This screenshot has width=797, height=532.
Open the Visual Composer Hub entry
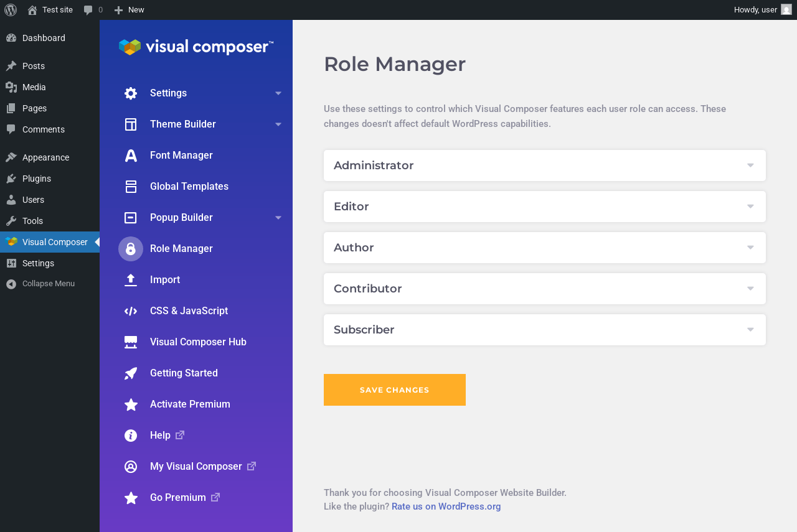click(196, 342)
